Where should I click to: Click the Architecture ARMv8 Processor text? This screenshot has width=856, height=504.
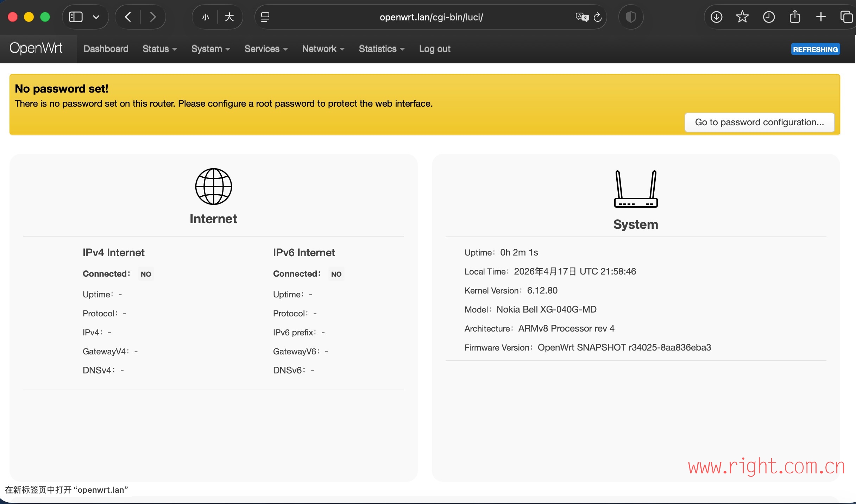(540, 328)
